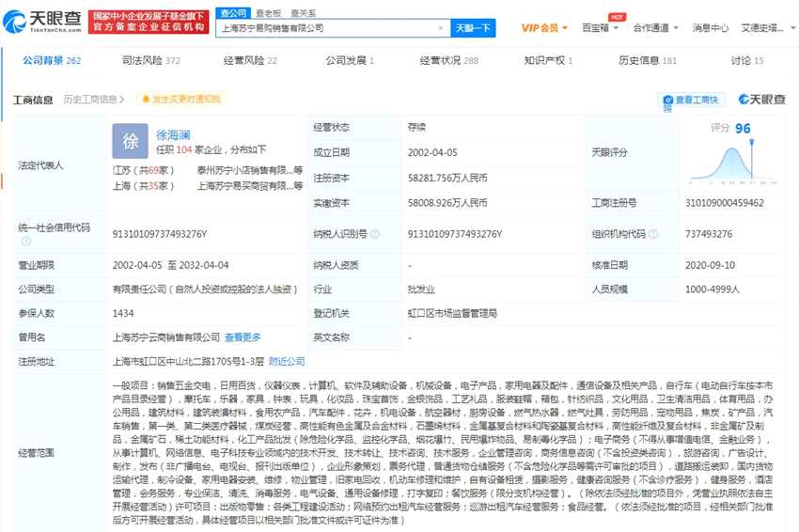
Task: Click the 上海 (共35家) region entry
Action: [144, 186]
